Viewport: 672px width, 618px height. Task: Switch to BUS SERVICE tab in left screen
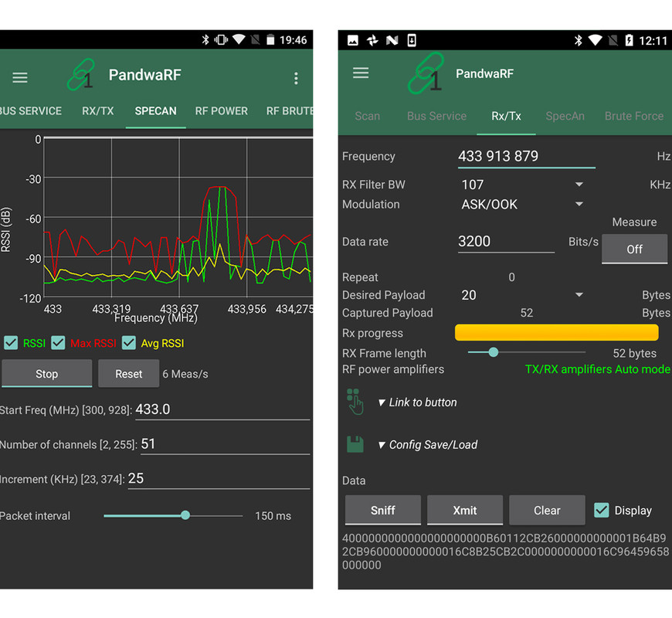pos(30,111)
